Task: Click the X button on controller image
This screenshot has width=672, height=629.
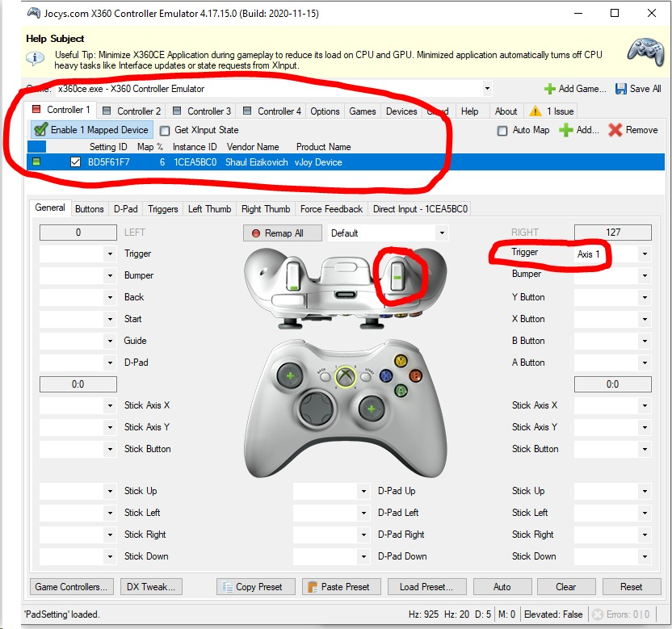Action: 386,375
